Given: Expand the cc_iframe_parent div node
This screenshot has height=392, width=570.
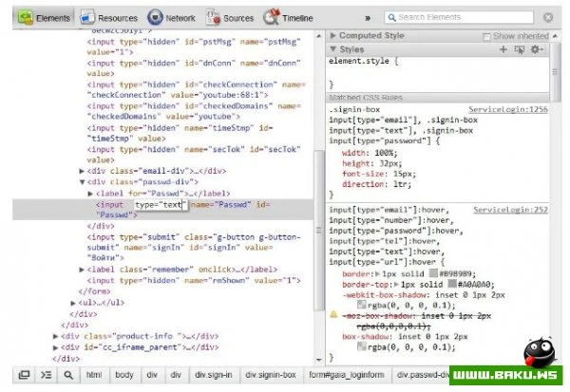Looking at the screenshot, I should [x=55, y=347].
